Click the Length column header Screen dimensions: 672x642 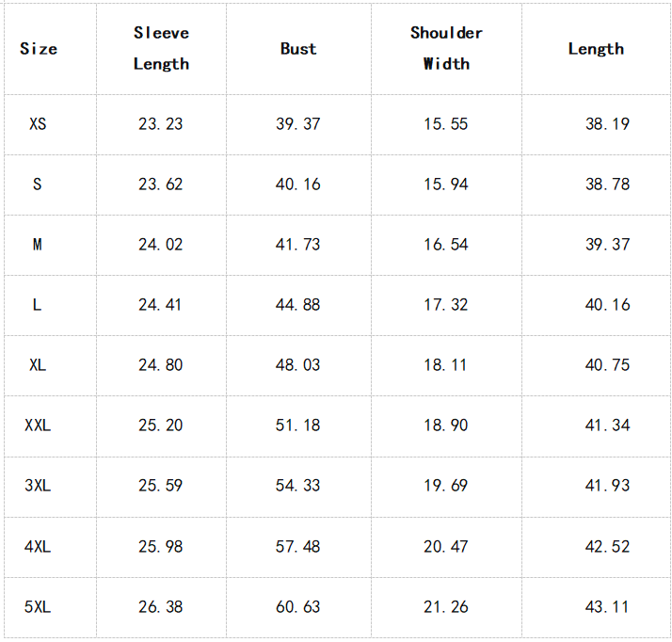(x=596, y=49)
